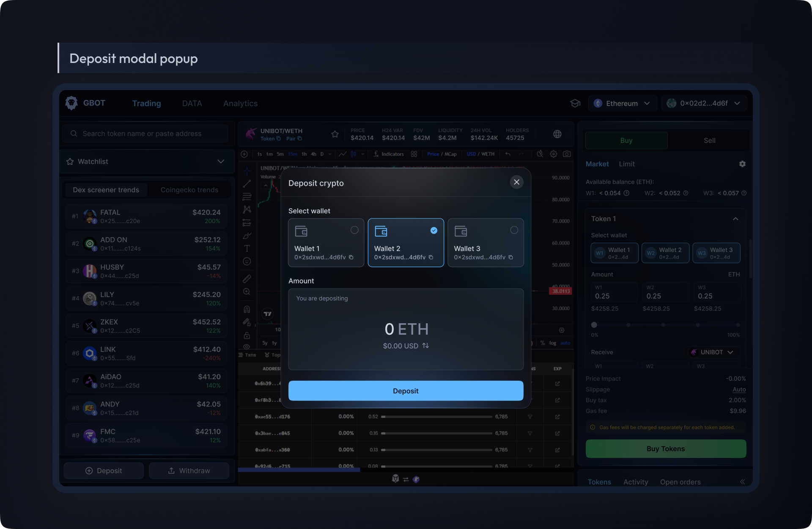Image resolution: width=812 pixels, height=529 pixels.
Task: Select the Sell tab
Action: pyautogui.click(x=709, y=140)
